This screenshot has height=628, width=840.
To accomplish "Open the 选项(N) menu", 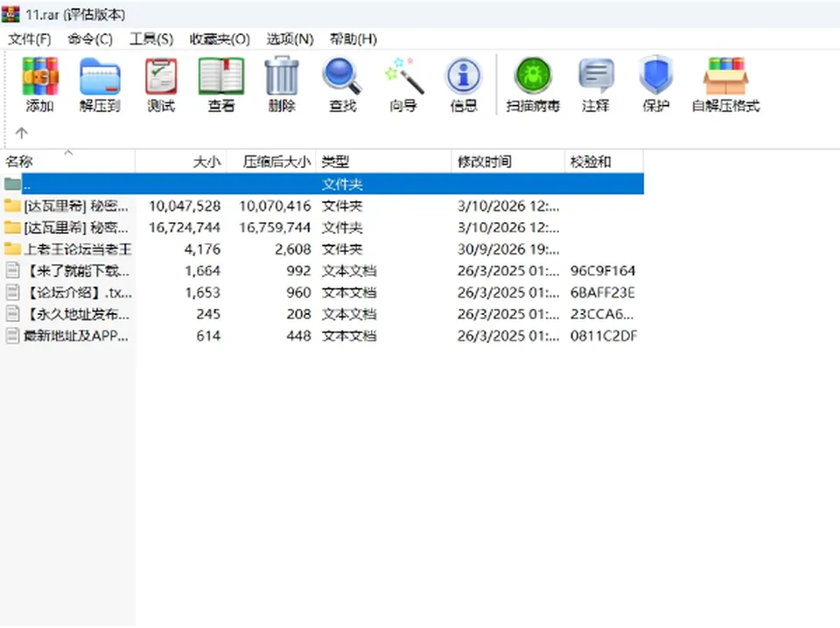I will point(290,39).
